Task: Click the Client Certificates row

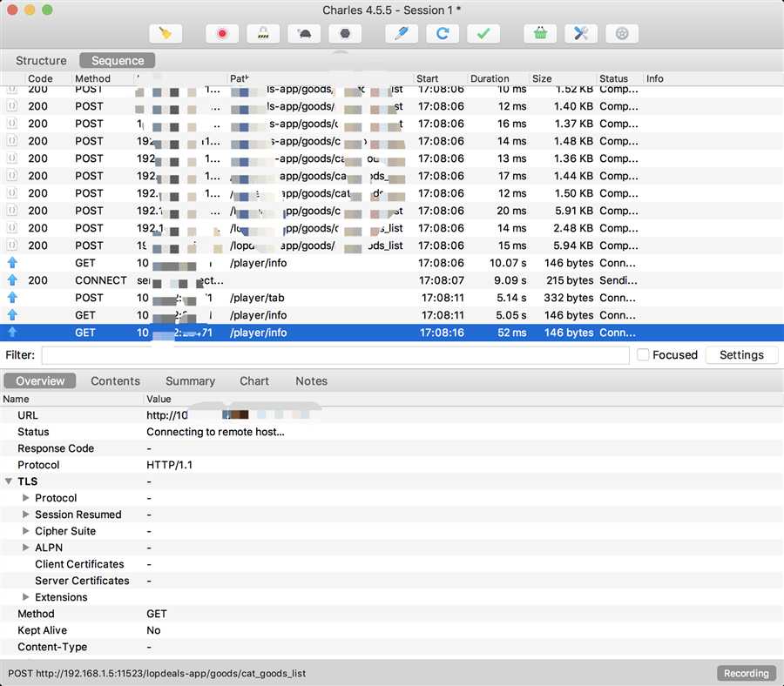Action: pyautogui.click(x=392, y=564)
